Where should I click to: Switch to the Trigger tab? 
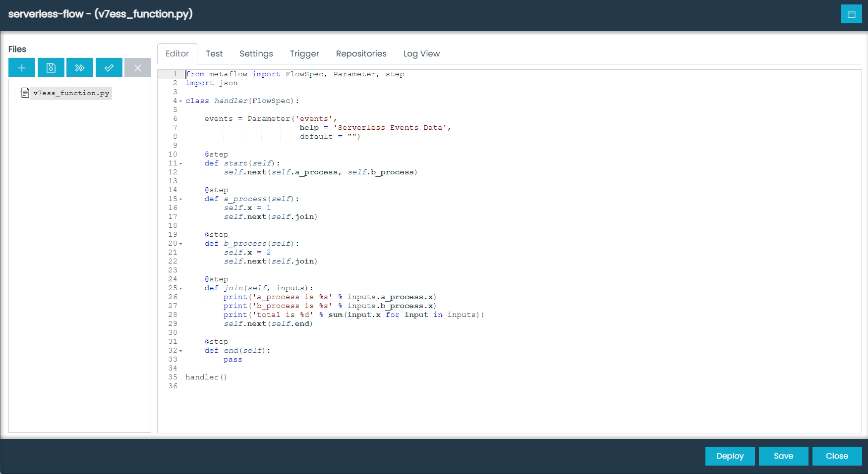304,53
